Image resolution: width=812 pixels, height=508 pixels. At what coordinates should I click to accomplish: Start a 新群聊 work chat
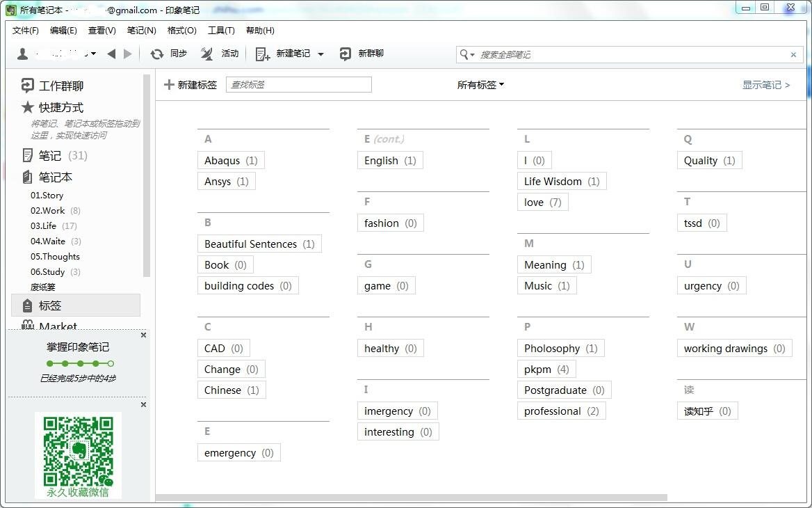pyautogui.click(x=347, y=54)
